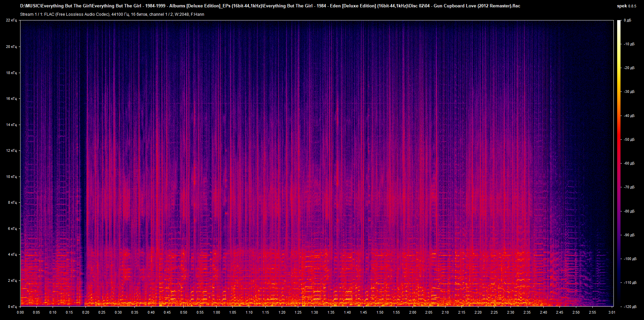Click the 20 кГц frequency axis label
The width and height of the screenshot is (644, 320).
11,47
